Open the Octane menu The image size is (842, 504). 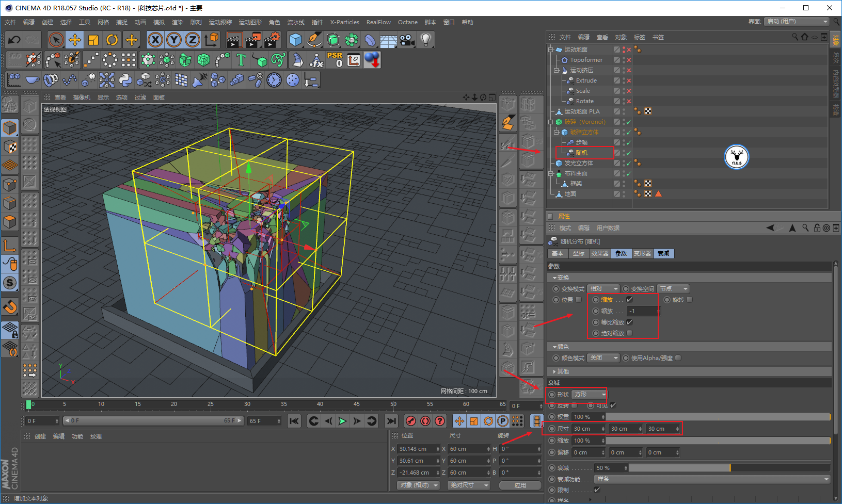(408, 22)
